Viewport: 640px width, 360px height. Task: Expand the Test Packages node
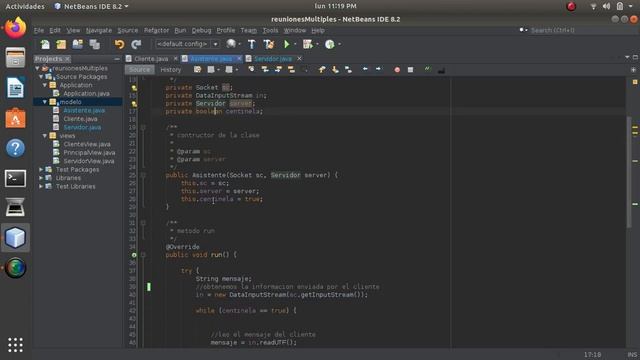point(41,169)
